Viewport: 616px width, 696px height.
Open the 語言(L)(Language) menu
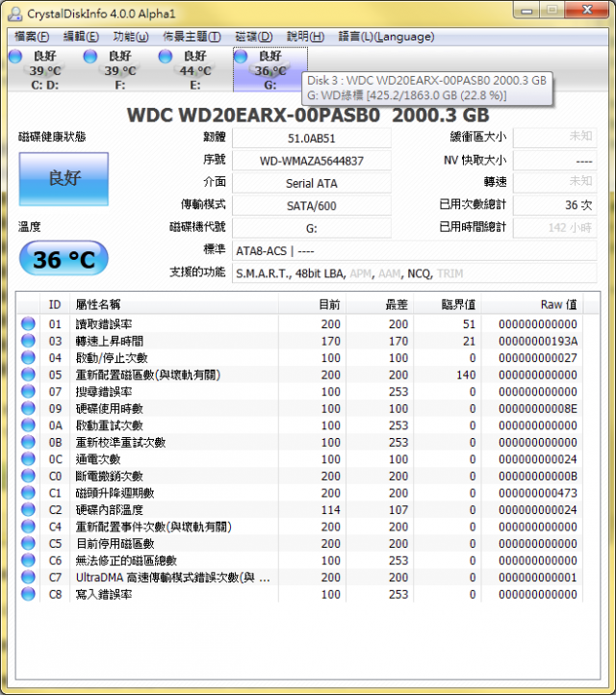point(386,37)
